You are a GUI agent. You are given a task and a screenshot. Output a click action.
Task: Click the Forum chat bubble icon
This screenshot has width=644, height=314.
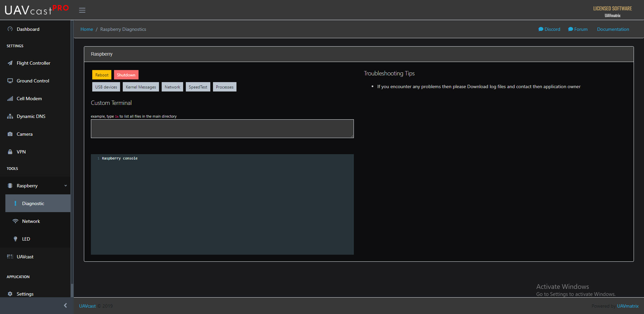click(x=570, y=29)
